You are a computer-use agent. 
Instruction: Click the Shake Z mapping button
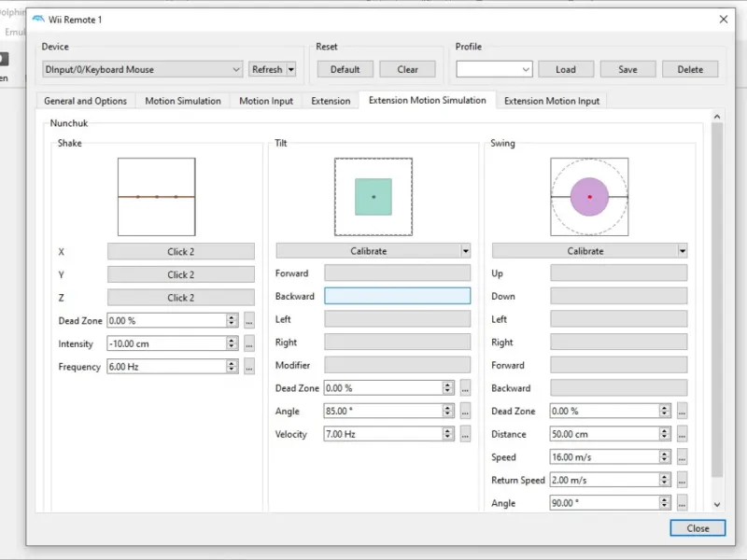[180, 298]
